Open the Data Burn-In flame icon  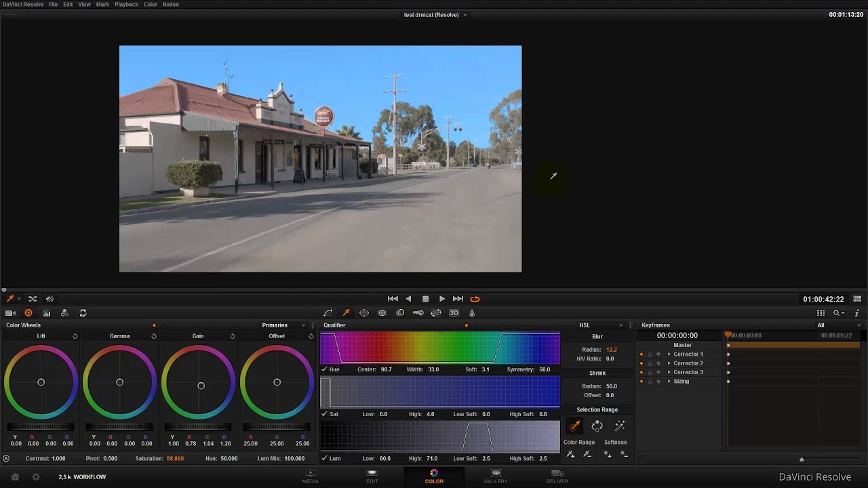(x=472, y=312)
